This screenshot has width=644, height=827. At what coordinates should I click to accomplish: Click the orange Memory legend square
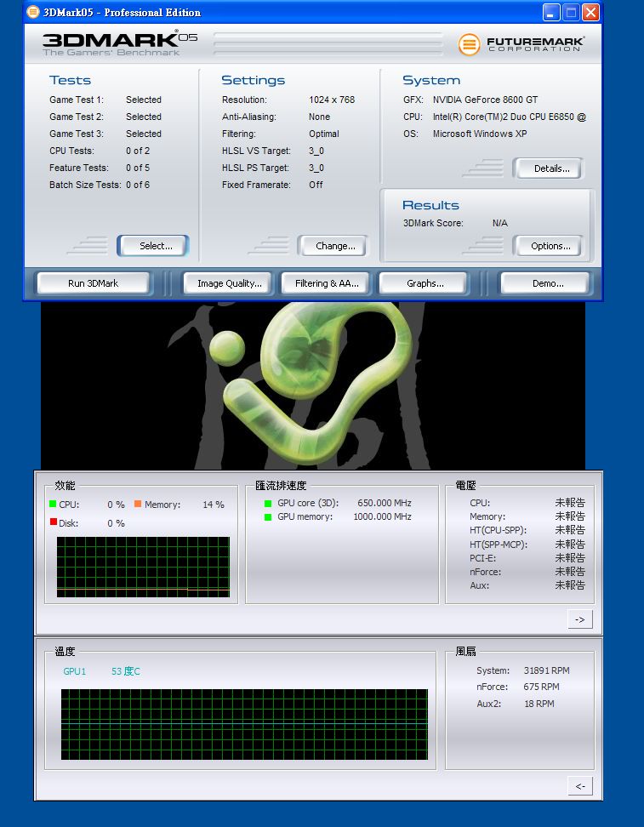point(138,505)
